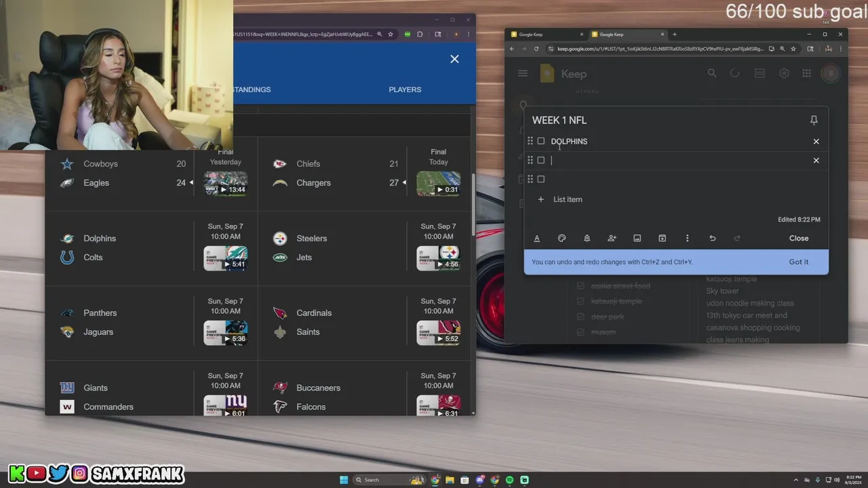Show hidden system tray icons
The height and width of the screenshot is (488, 868).
click(796, 480)
